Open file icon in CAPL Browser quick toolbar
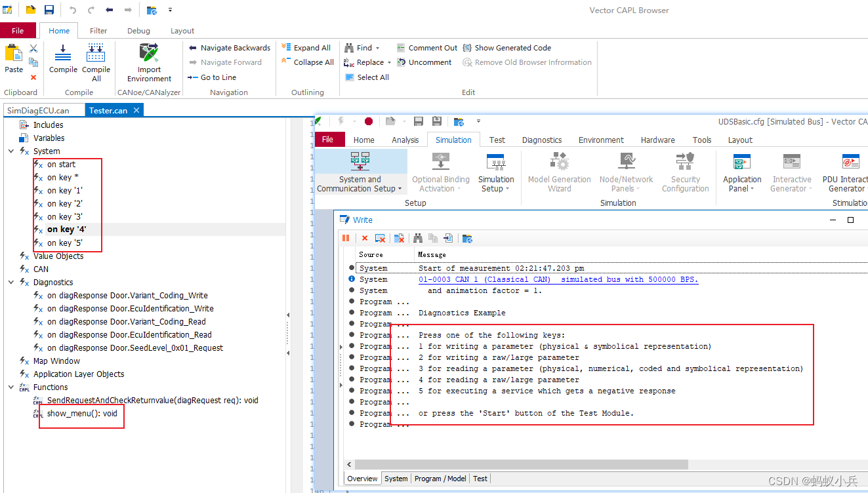The width and height of the screenshot is (868, 493). pyautogui.click(x=30, y=10)
